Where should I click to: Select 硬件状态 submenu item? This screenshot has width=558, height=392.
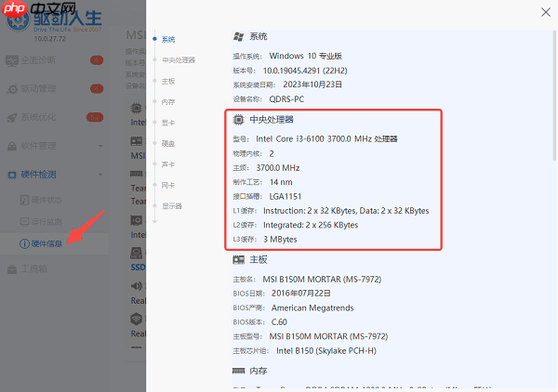(46, 200)
